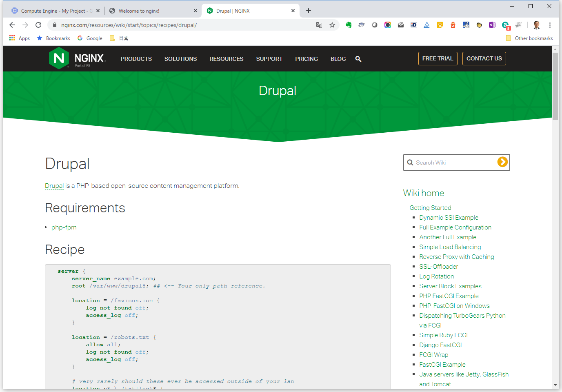Open the site search magnifier icon

point(358,59)
